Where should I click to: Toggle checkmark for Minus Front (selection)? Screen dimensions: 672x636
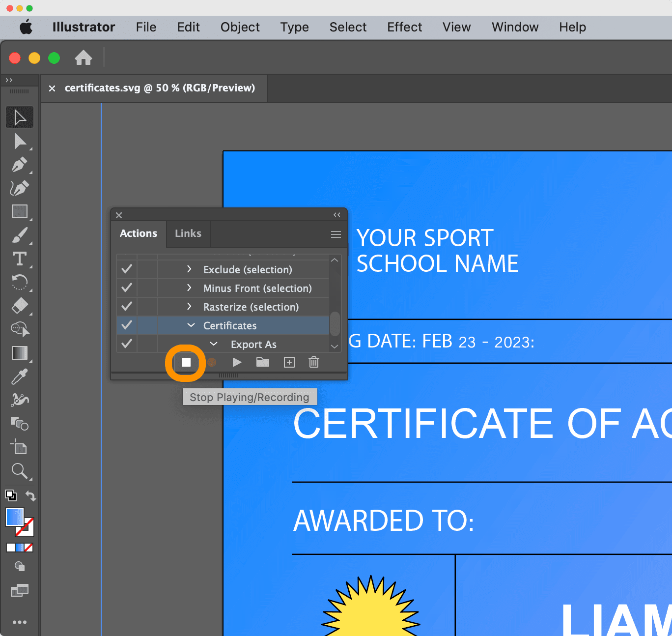(127, 288)
